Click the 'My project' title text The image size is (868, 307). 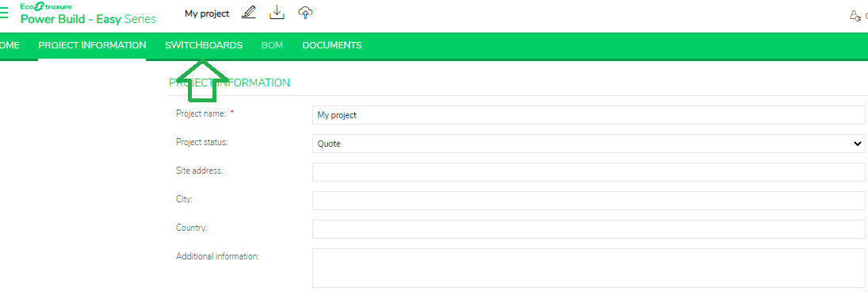click(x=207, y=13)
